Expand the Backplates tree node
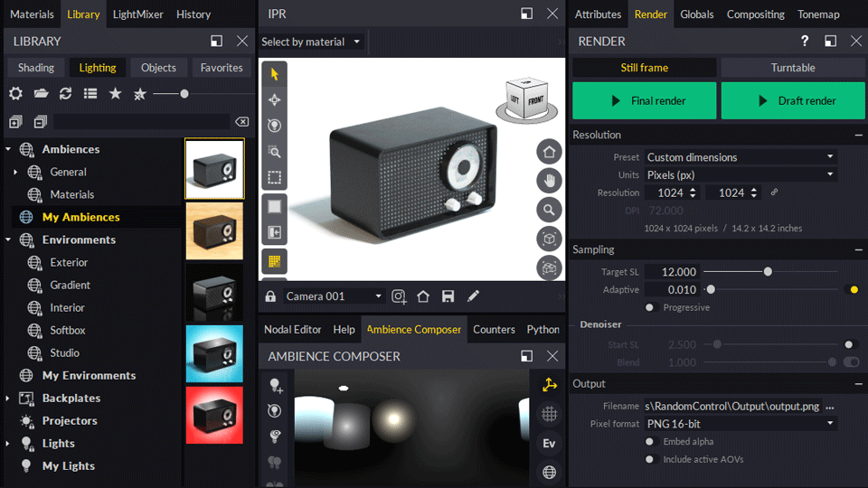The width and height of the screenshot is (868, 488). (x=8, y=399)
